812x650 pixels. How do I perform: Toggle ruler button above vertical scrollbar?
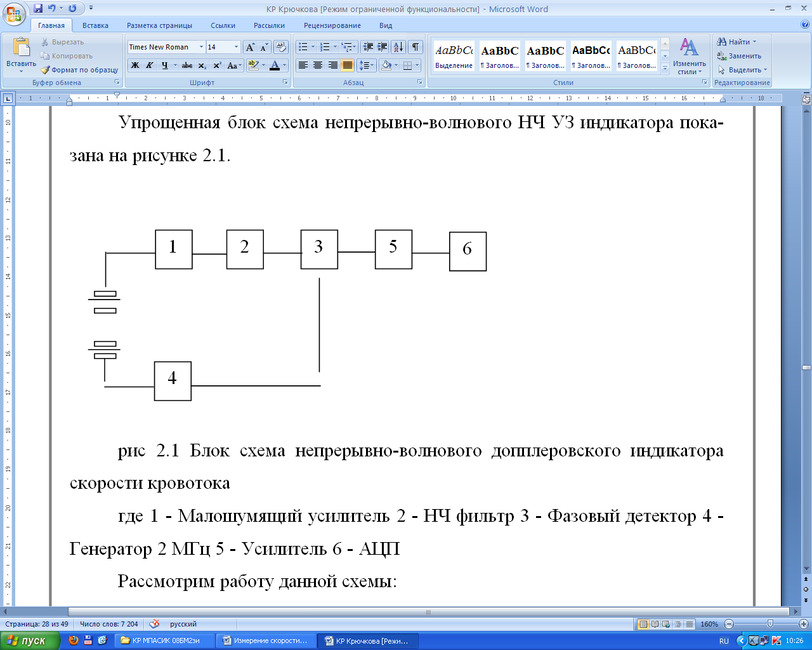tap(806, 100)
